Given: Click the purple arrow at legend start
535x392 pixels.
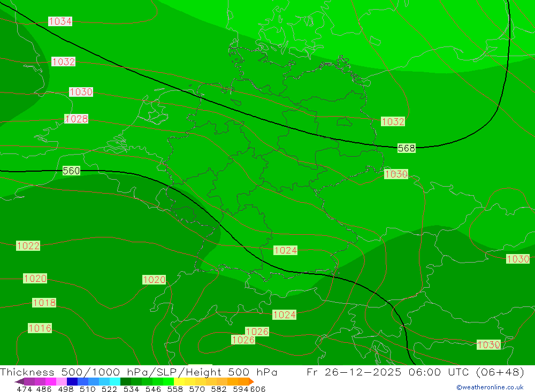Looking at the screenshot, I should point(19,381).
